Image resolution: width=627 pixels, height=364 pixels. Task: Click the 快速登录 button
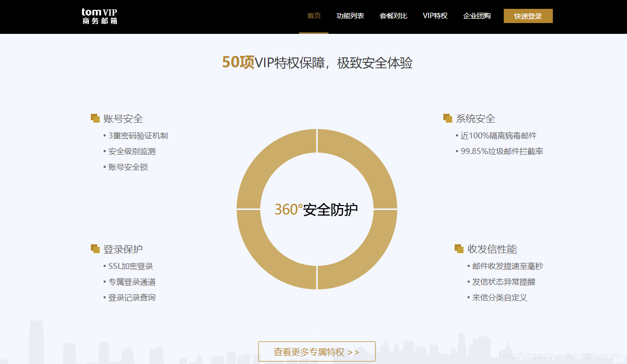(x=528, y=16)
